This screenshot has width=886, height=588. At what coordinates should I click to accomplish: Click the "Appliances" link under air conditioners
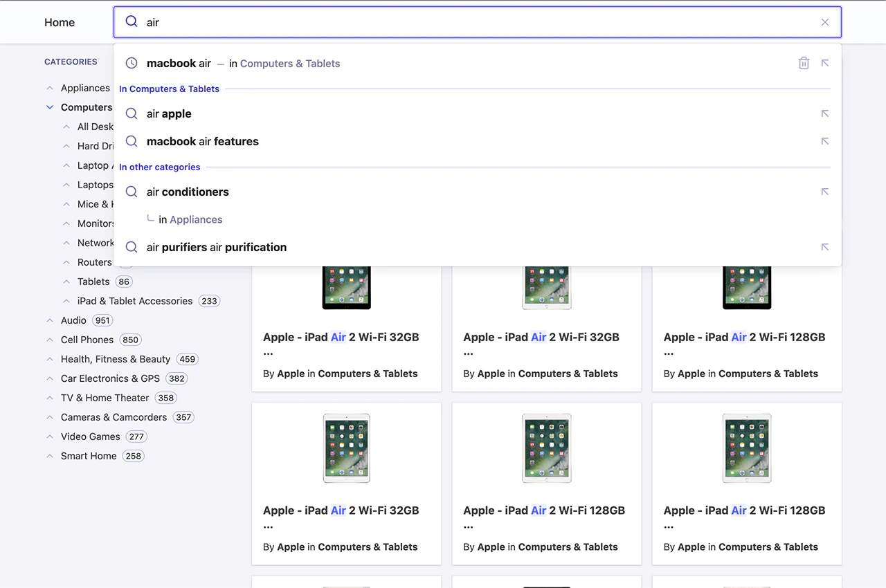pos(196,219)
